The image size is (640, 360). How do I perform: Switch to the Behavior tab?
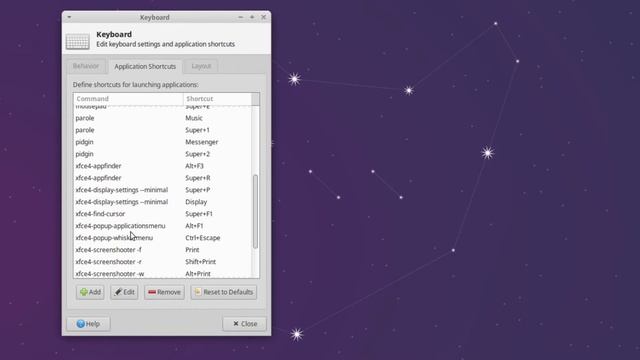86,66
